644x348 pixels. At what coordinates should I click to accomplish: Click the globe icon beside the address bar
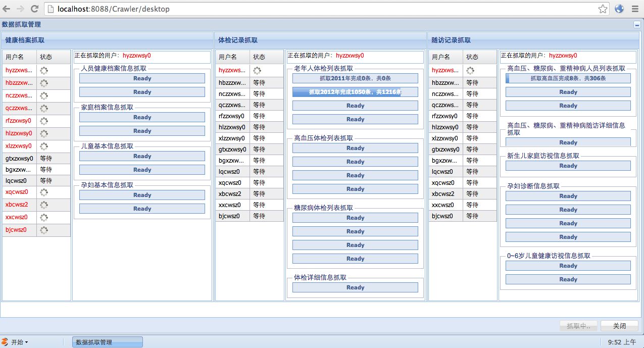[619, 9]
